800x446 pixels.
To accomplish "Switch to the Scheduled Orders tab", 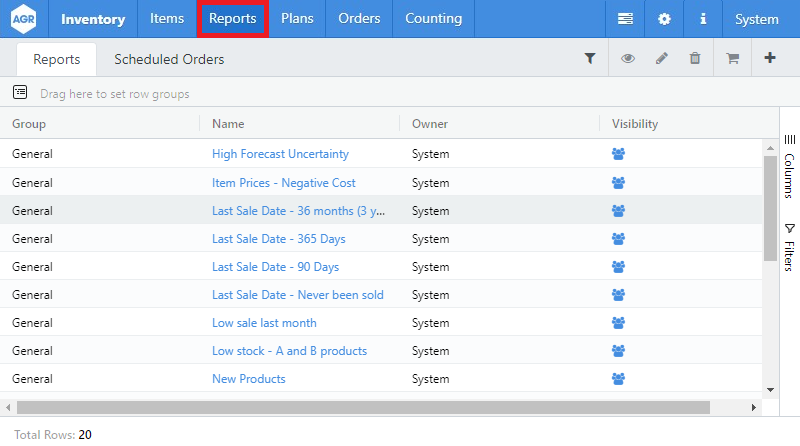I will coord(169,60).
